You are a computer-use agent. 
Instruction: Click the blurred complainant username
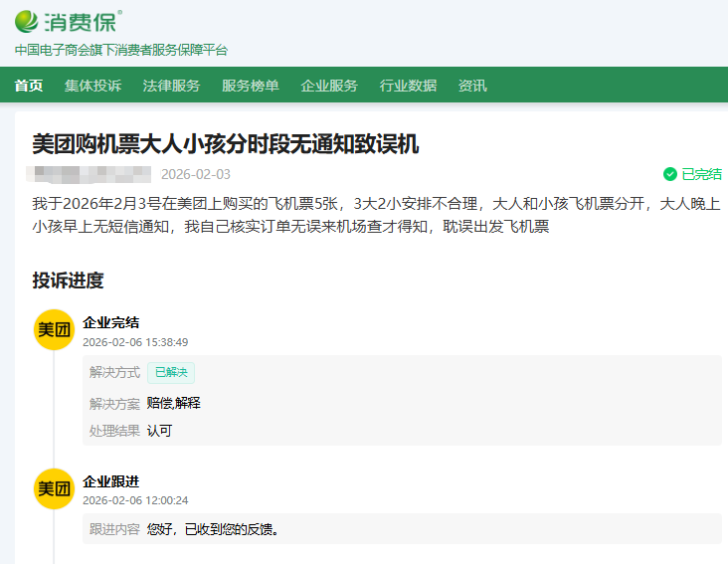click(x=91, y=174)
